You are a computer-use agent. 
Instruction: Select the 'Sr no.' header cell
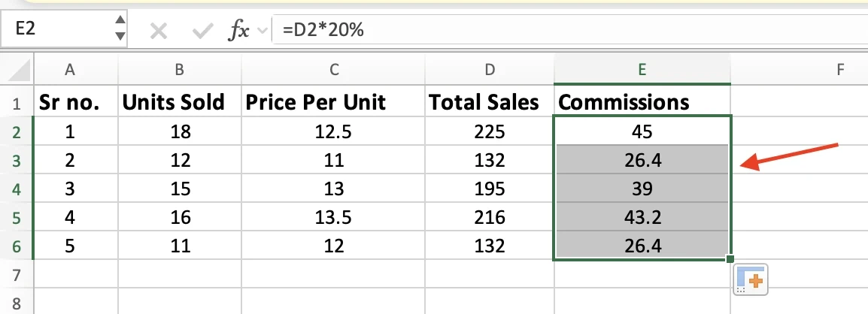76,102
